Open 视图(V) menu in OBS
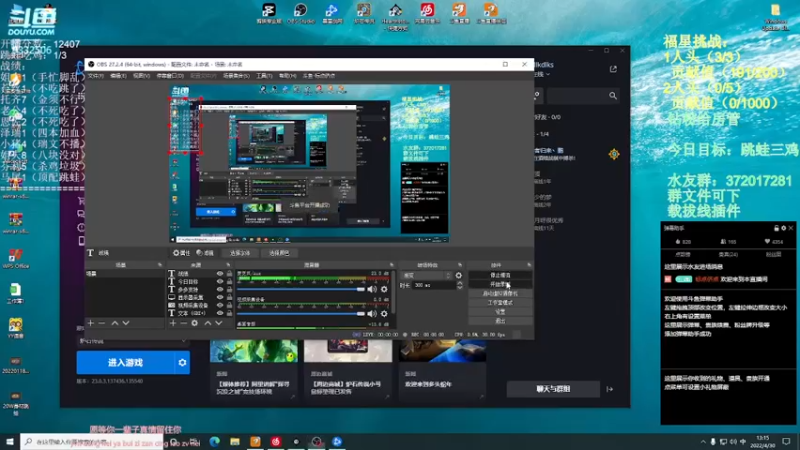The image size is (800, 450). tap(141, 76)
